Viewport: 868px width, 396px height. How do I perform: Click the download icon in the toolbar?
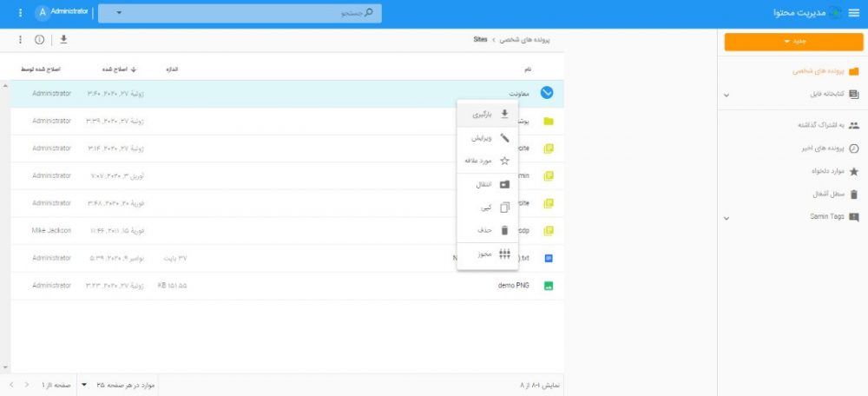click(63, 40)
